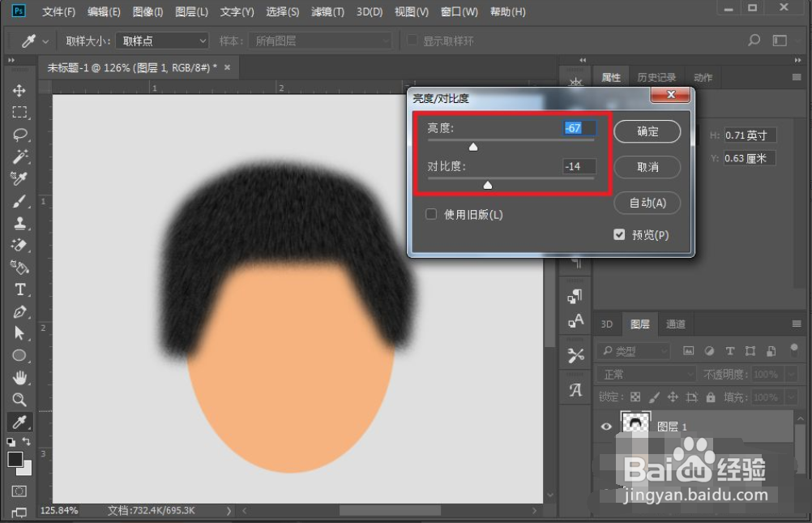Open the Properties panel menu
This screenshot has width=812, height=523.
click(x=797, y=77)
